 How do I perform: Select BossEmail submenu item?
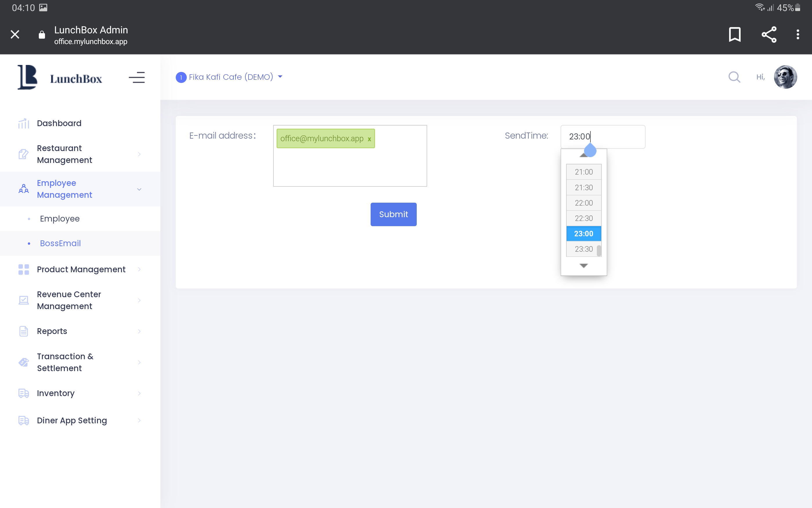[61, 243]
